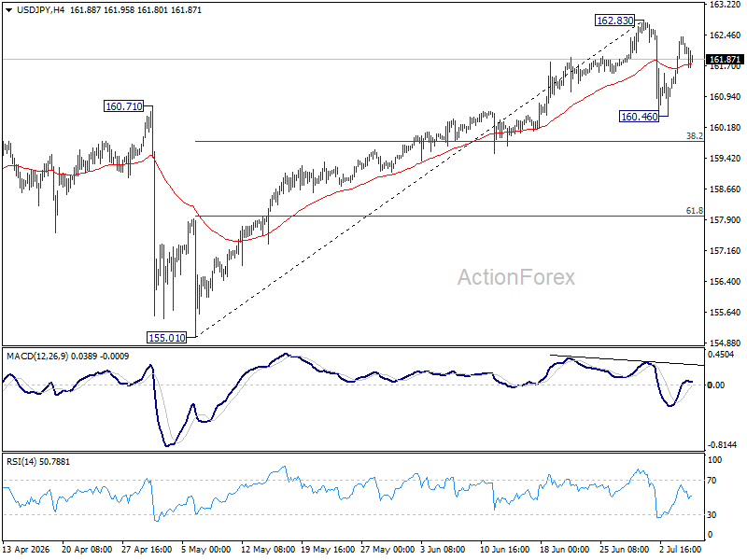Select the 25 Jun 08:00 time label

pyautogui.click(x=624, y=550)
